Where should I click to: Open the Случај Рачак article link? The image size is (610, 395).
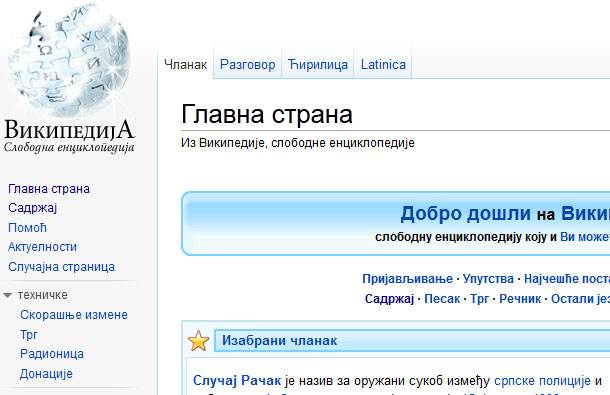tap(237, 381)
